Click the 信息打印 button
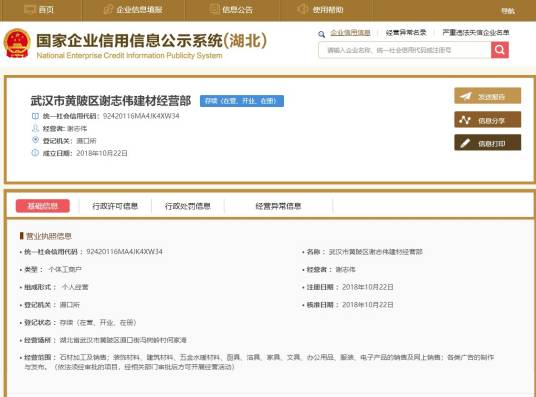This screenshot has width=536, height=397. [487, 143]
